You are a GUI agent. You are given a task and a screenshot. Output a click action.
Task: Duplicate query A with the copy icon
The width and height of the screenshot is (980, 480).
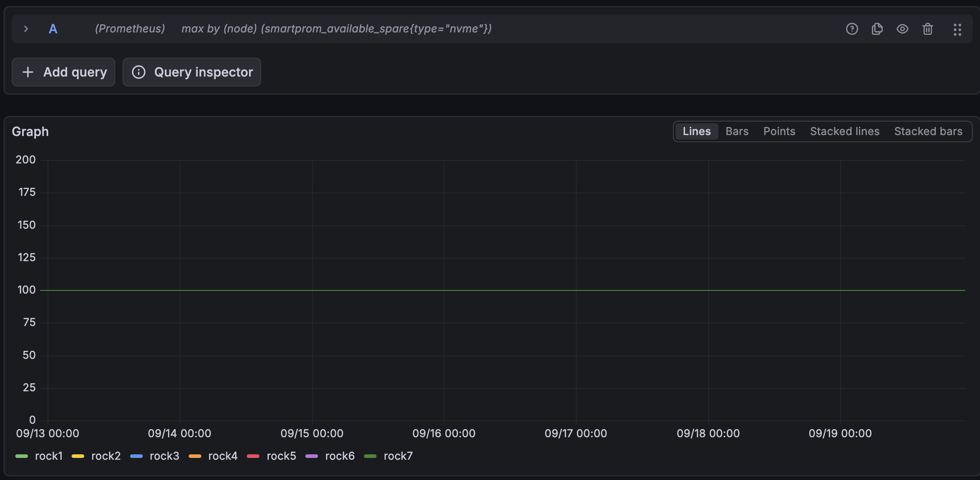877,29
